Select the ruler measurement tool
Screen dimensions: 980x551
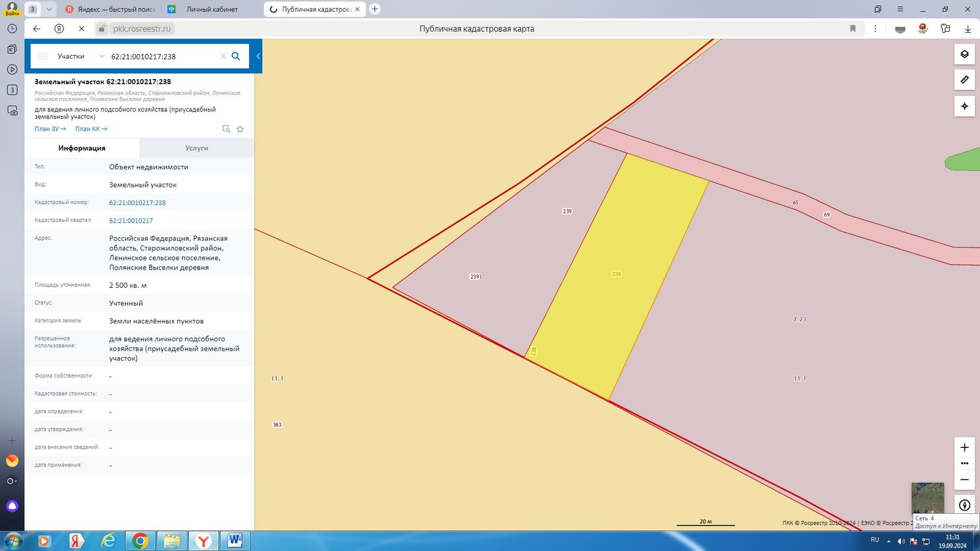(964, 80)
